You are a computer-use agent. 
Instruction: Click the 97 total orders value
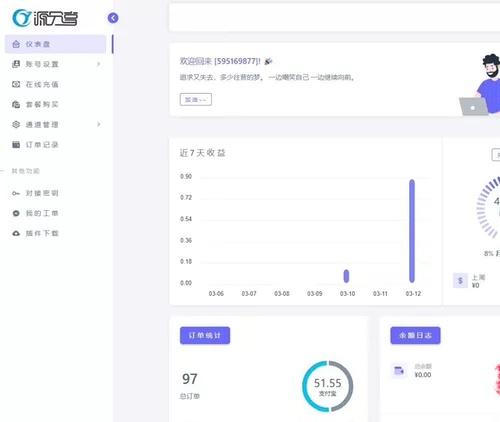(x=190, y=379)
